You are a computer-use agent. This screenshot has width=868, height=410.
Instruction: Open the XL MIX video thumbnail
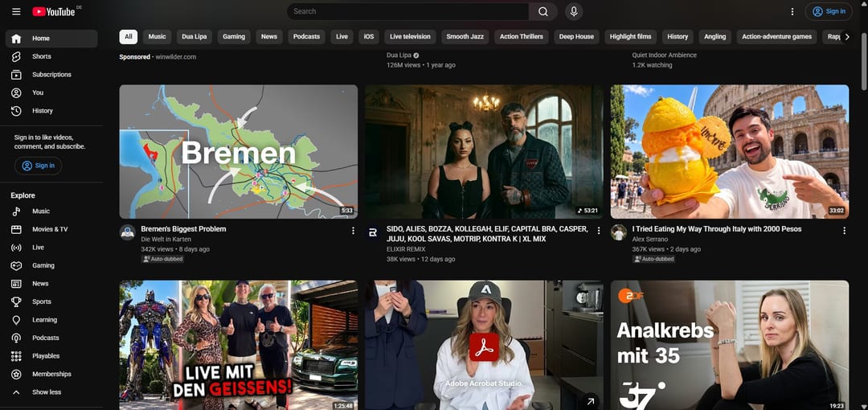click(x=484, y=152)
